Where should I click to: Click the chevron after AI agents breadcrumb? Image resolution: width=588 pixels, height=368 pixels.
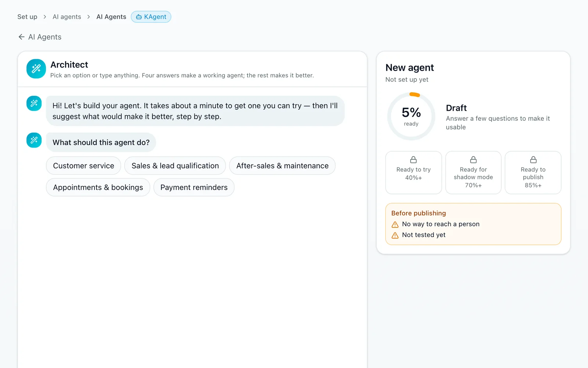point(89,17)
